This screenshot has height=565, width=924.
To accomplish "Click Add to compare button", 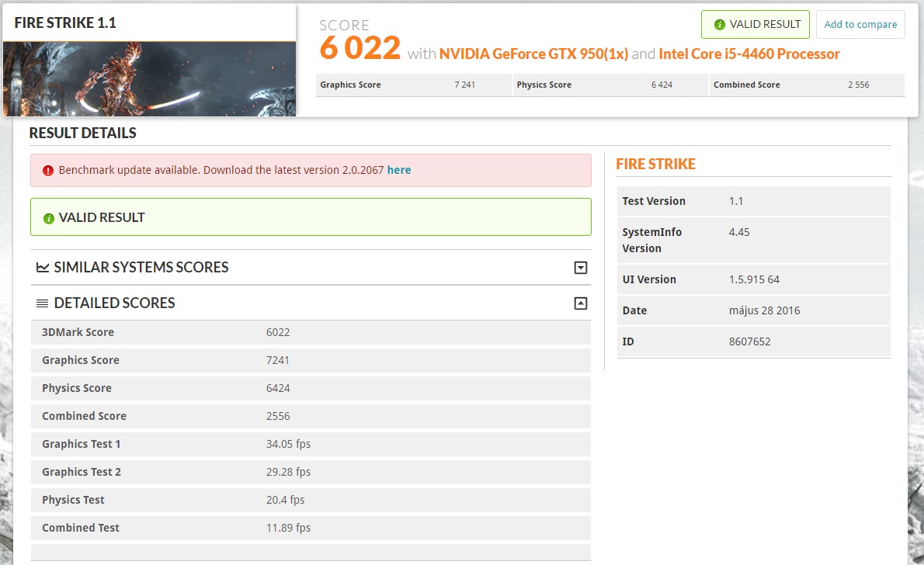I will tap(860, 25).
